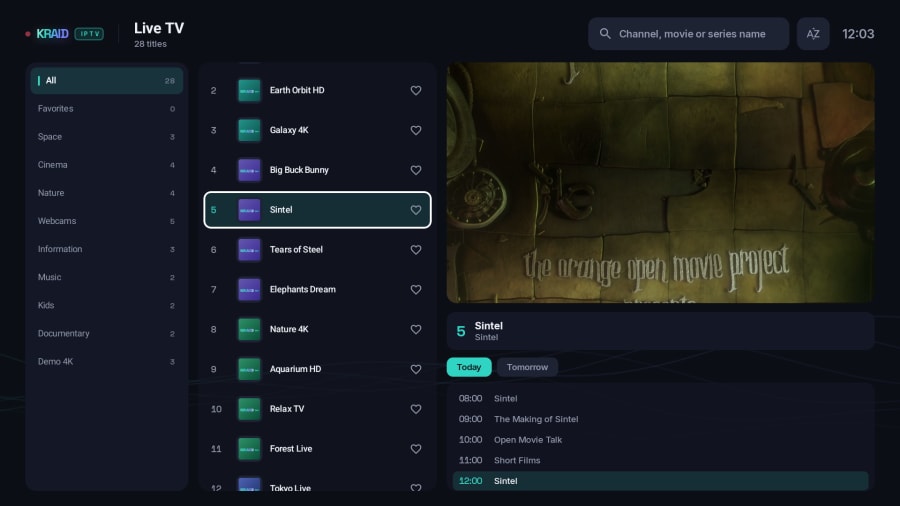This screenshot has width=900, height=506.
Task: Favorite the Tears of Steel channel
Action: (x=416, y=250)
